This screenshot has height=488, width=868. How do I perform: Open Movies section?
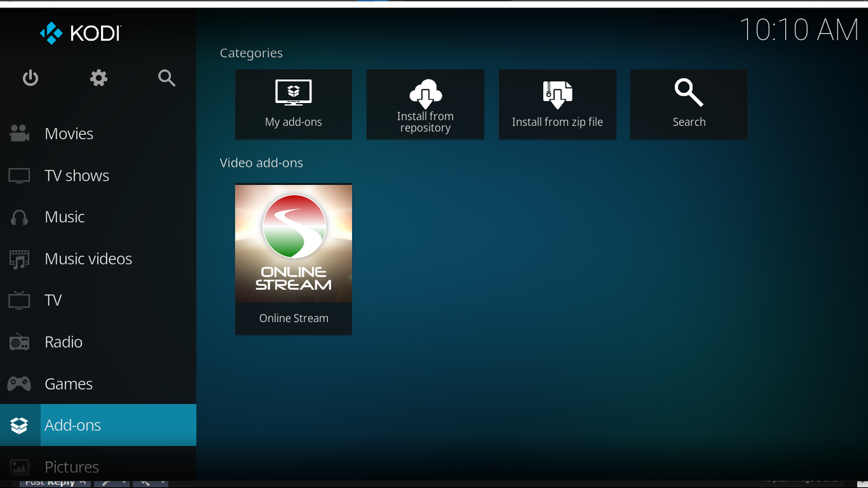tap(98, 134)
